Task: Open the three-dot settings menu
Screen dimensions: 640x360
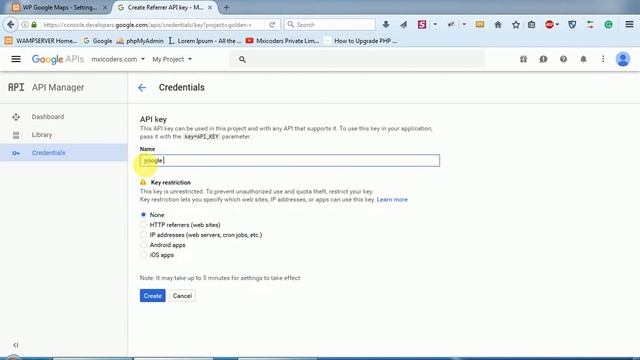Action: 603,59
